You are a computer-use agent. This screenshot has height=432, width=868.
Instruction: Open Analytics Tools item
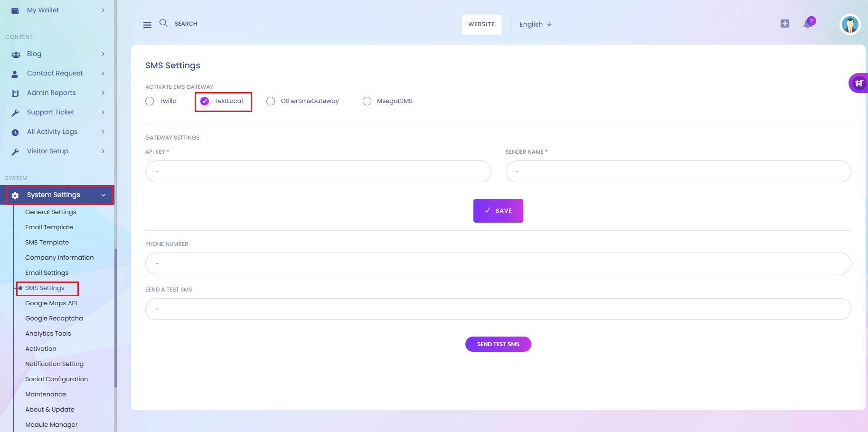coord(48,333)
